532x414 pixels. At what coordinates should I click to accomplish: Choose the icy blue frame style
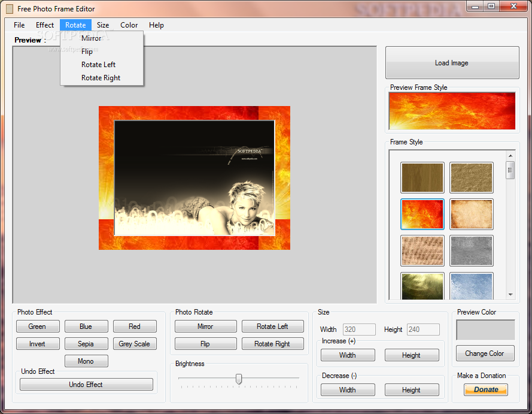[x=472, y=286]
